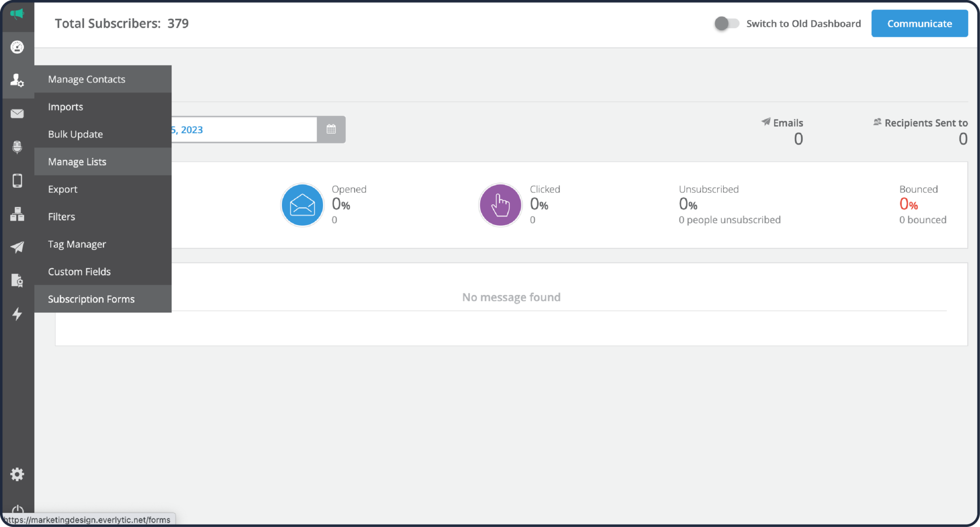The width and height of the screenshot is (980, 527).
Task: Click the Communicate button
Action: pyautogui.click(x=919, y=23)
